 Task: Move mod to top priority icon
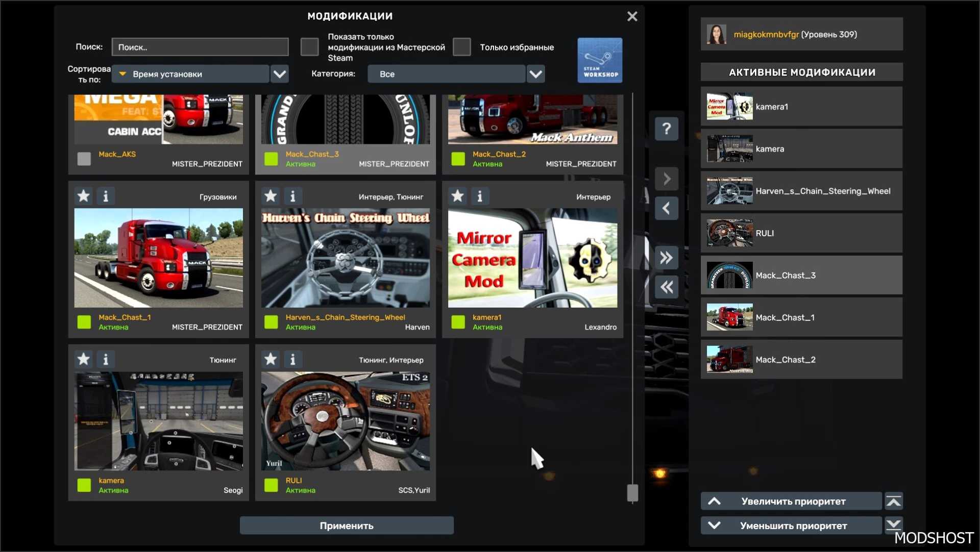tap(893, 501)
